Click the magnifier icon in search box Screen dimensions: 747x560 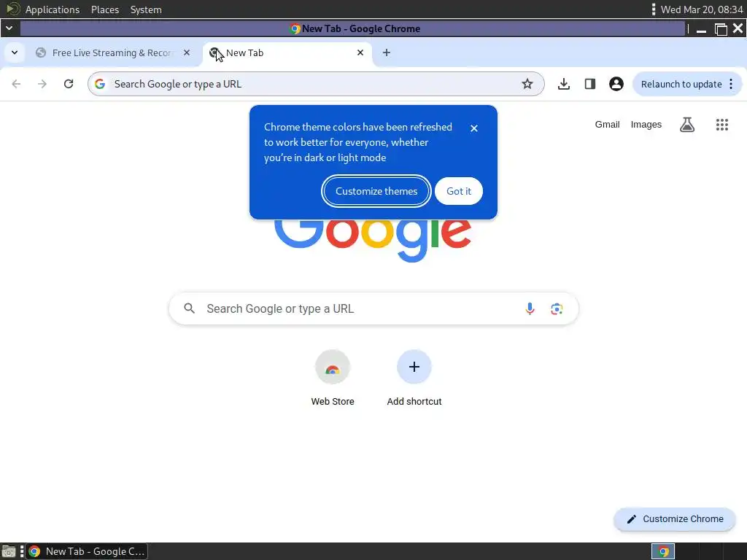189,308
